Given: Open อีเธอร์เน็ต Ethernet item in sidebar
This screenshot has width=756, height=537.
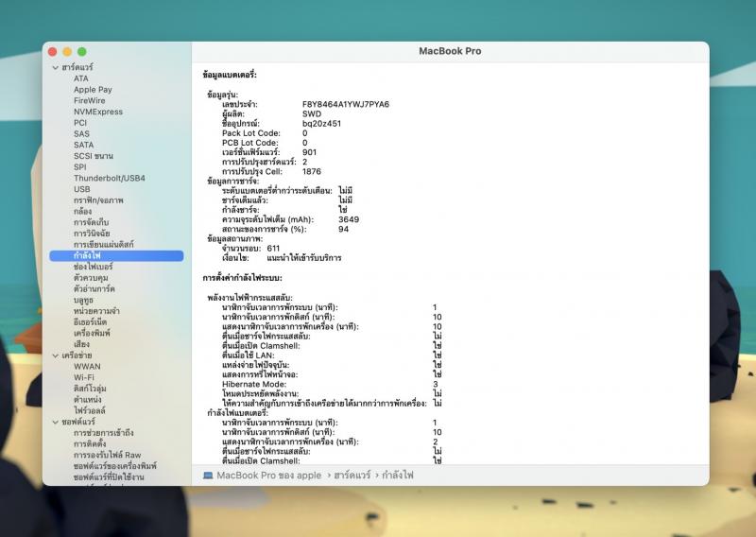Looking at the screenshot, I should 93,322.
